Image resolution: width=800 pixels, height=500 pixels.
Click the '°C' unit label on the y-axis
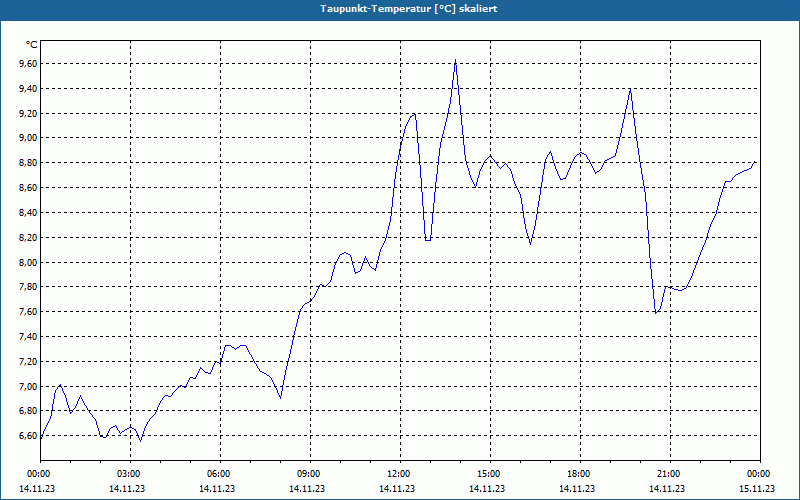pyautogui.click(x=32, y=45)
